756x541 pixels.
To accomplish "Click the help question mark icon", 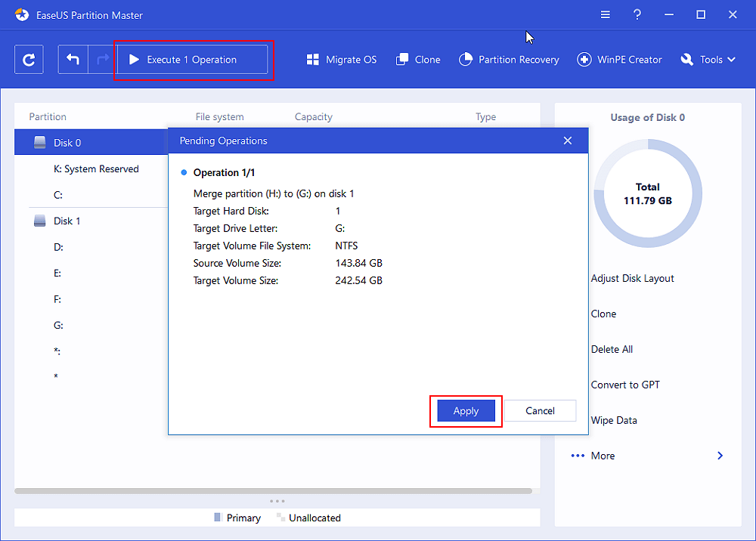I will click(637, 15).
